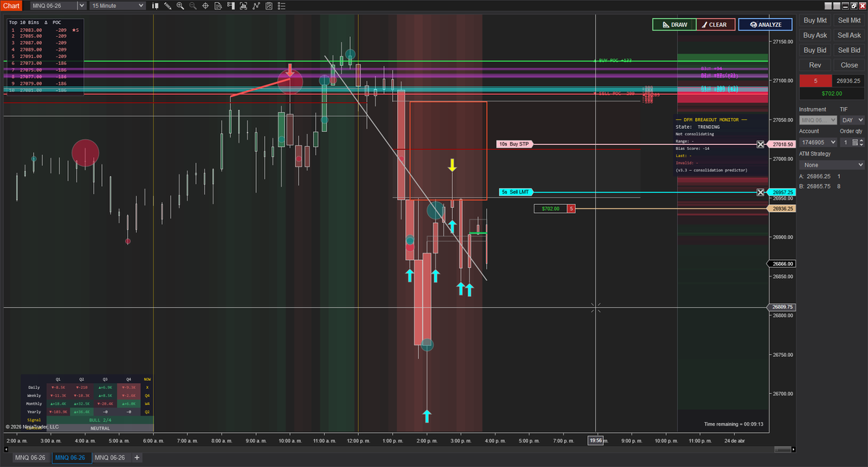Click the second gray window link square
868x467 pixels.
[837, 6]
